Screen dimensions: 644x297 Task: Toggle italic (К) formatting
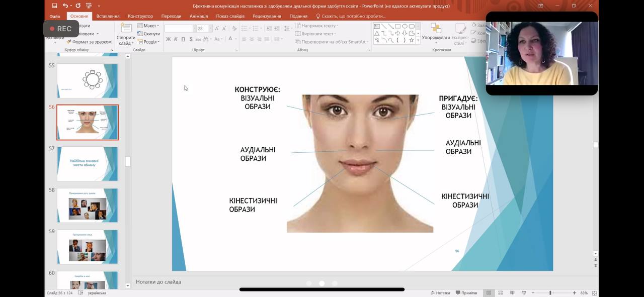coord(176,39)
